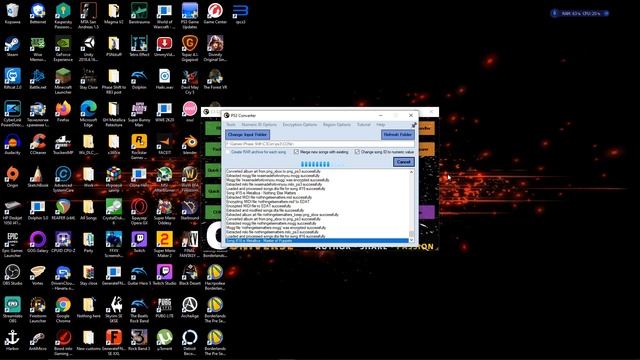640x360 pixels.
Task: Launch GOG Galaxy from the desktop
Action: (x=38, y=242)
